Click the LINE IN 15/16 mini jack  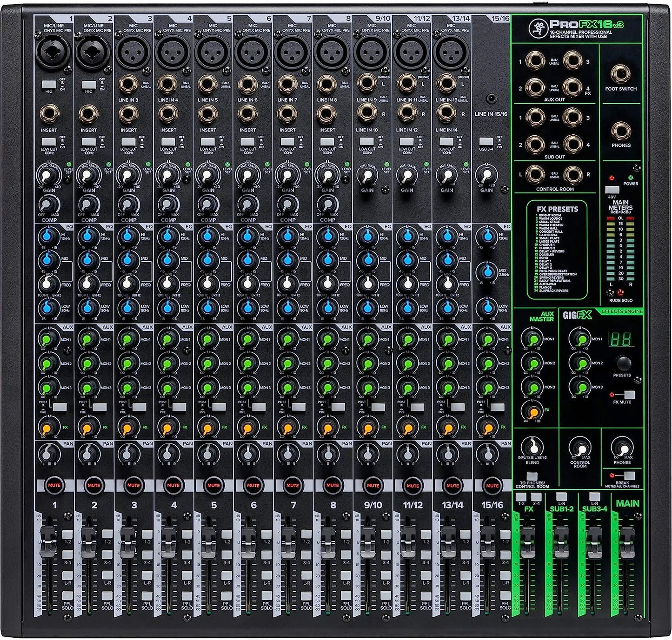[x=491, y=99]
